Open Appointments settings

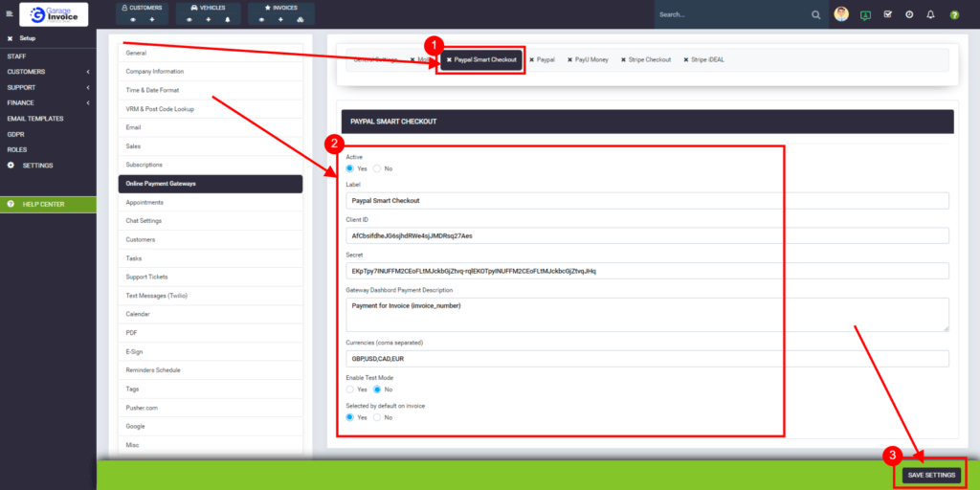pos(210,203)
